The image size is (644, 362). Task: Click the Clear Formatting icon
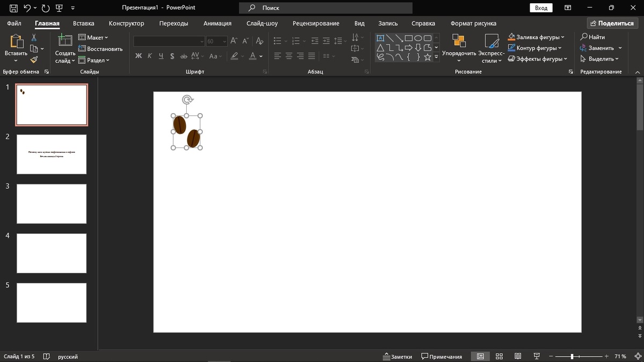click(x=260, y=41)
